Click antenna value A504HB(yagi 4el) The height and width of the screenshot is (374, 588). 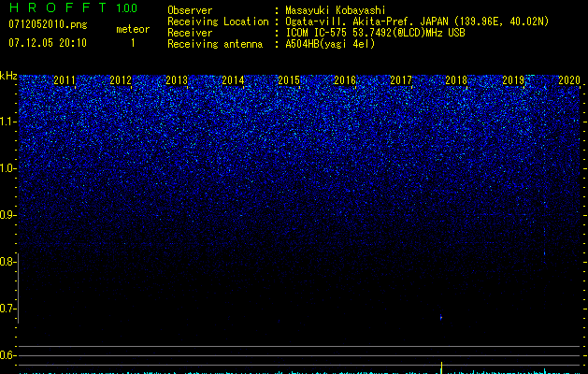point(330,44)
